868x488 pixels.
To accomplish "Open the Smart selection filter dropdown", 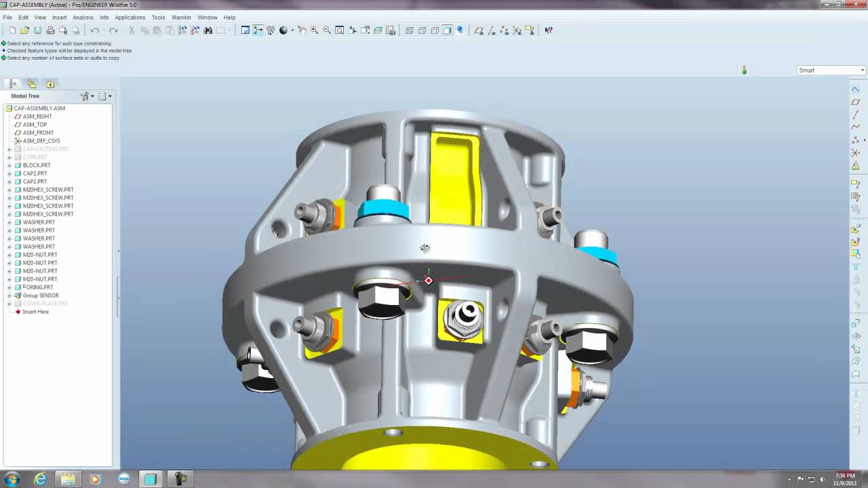I will tap(831, 70).
